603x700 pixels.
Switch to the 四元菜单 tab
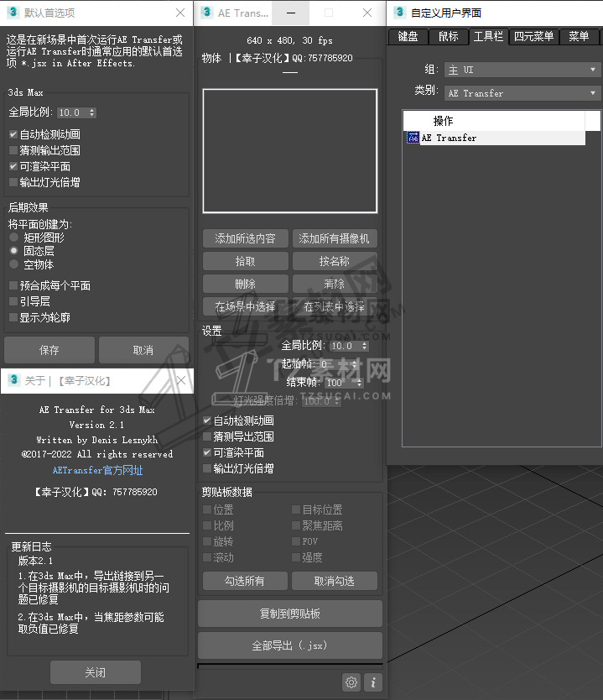point(534,36)
